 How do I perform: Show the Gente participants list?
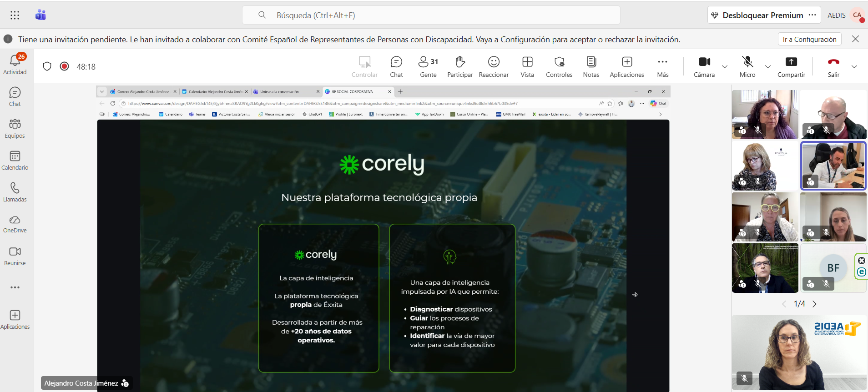428,66
